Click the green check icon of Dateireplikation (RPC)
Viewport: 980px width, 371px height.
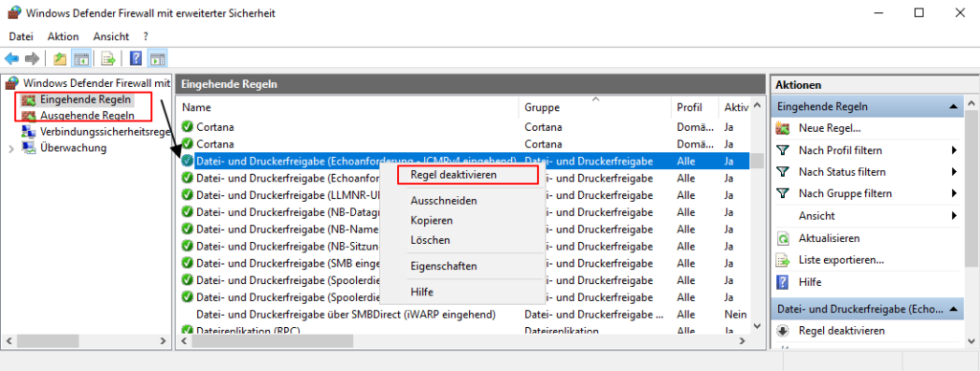tap(187, 330)
